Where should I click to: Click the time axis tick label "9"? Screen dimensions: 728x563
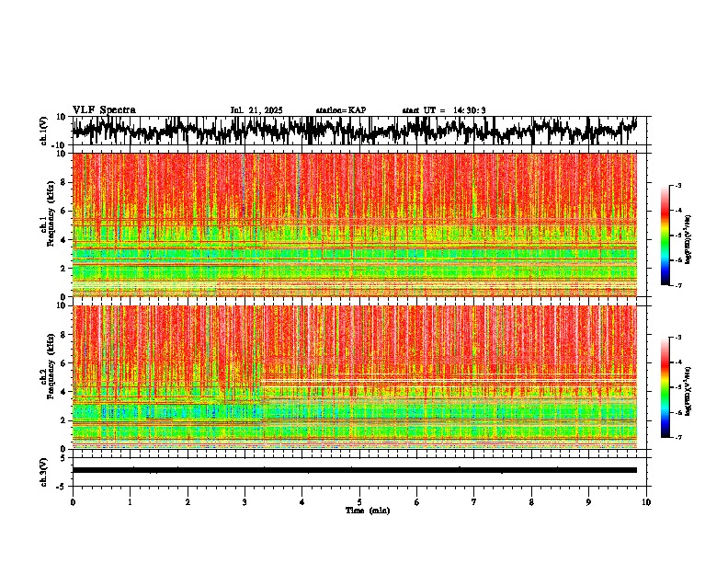588,502
